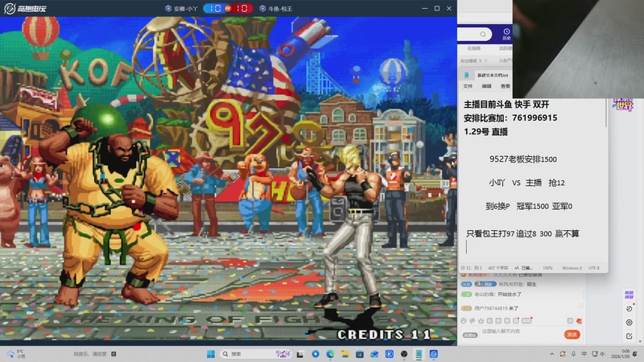
Task: Click the emoji face icon in chat toolbar
Action: pyautogui.click(x=464, y=321)
